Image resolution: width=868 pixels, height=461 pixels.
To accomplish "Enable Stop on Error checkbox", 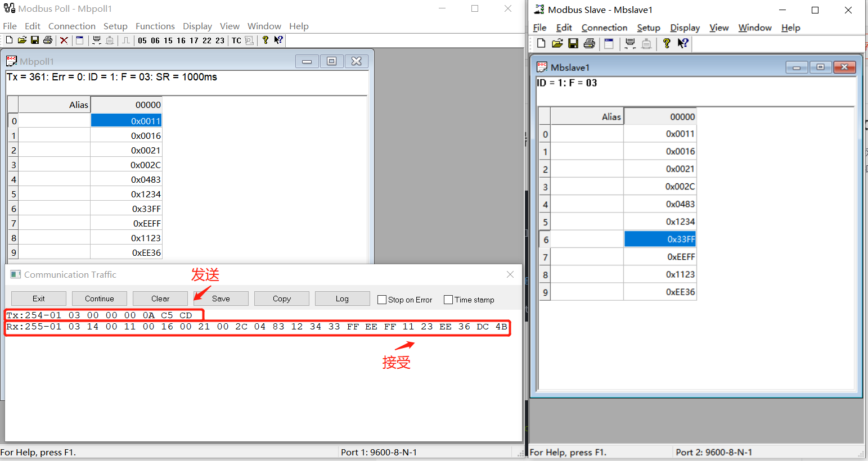I will pyautogui.click(x=382, y=300).
